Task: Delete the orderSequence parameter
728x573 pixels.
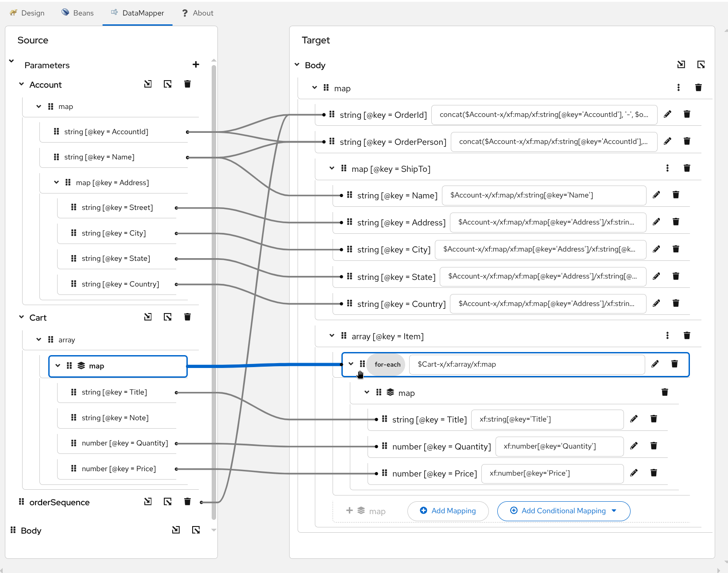Action: pyautogui.click(x=187, y=501)
